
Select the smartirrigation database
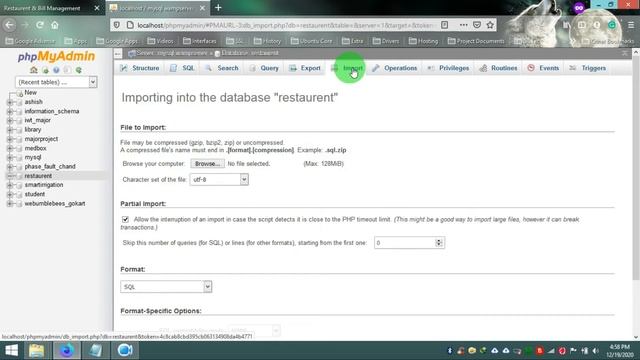pyautogui.click(x=44, y=185)
